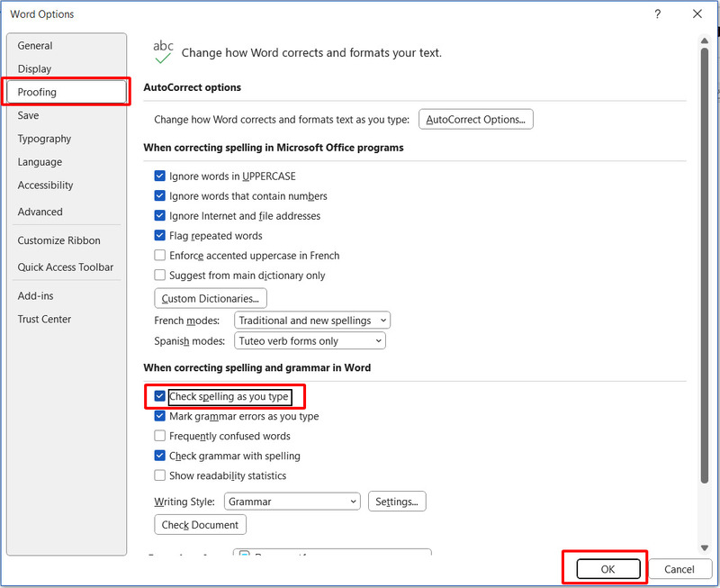Viewport: 720px width, 588px height.
Task: Open AutoCorrect Options button
Action: click(x=475, y=119)
